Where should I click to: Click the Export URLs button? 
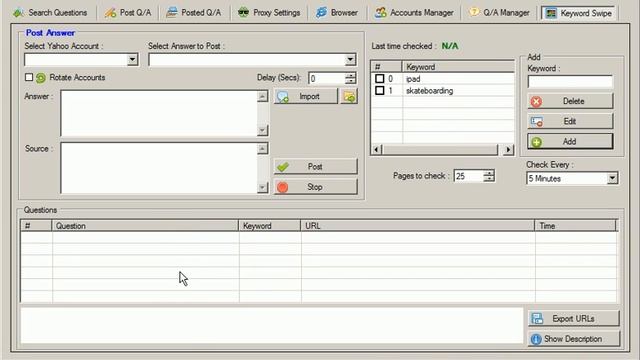(574, 318)
